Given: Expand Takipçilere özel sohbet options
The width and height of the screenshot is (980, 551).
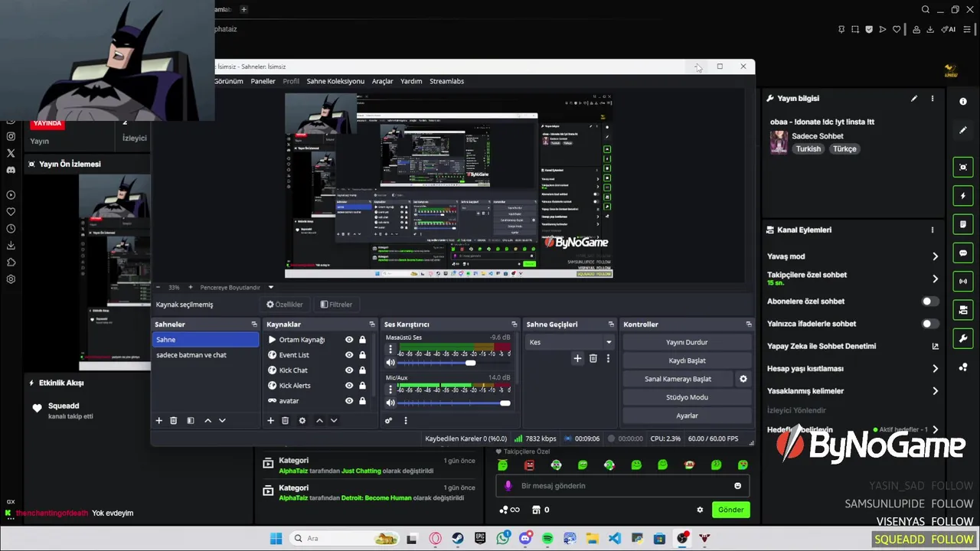Looking at the screenshot, I should (x=935, y=279).
